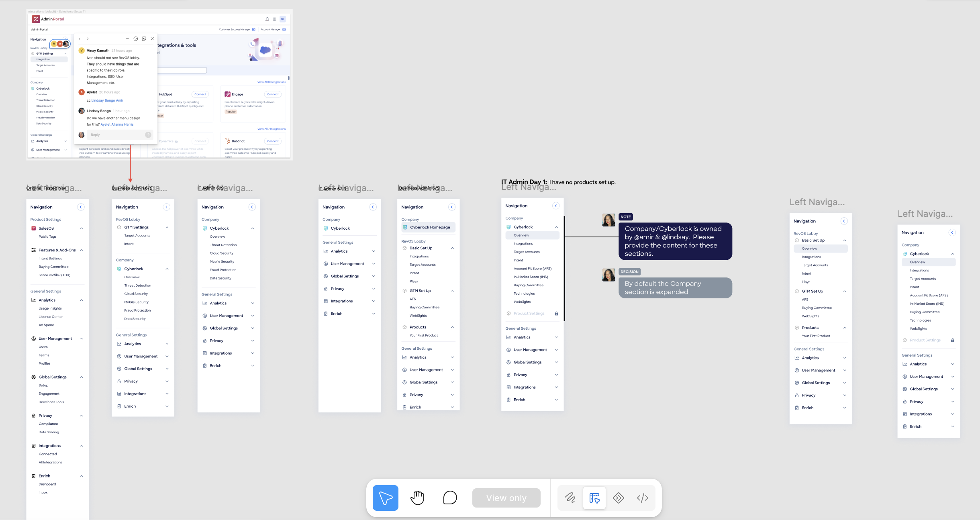Image resolution: width=980 pixels, height=520 pixels.
Task: Select the Comment tool in bottom toolbar
Action: pyautogui.click(x=450, y=498)
